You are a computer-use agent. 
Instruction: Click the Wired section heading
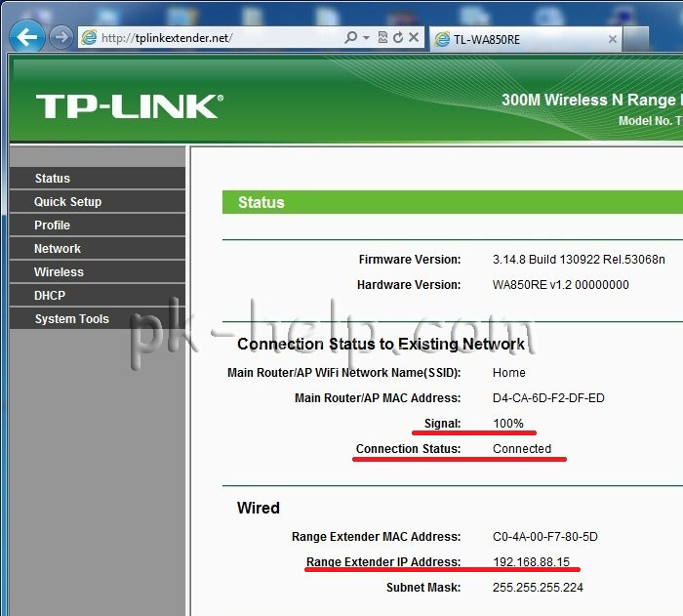(x=259, y=508)
